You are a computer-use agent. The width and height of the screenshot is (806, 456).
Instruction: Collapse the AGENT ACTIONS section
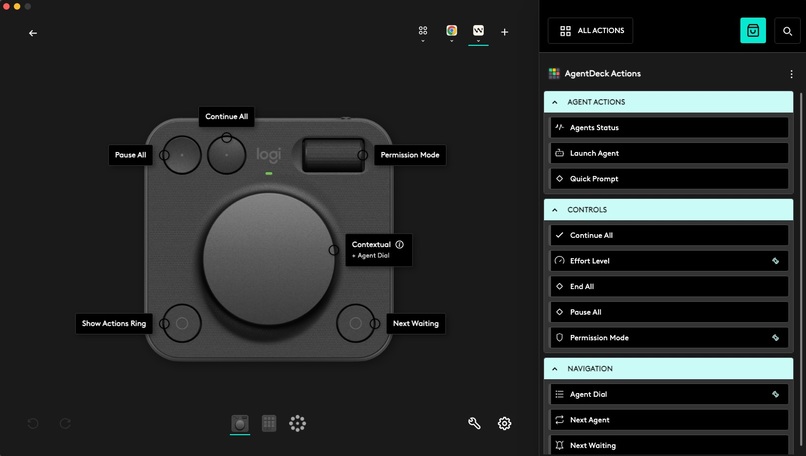coord(555,102)
